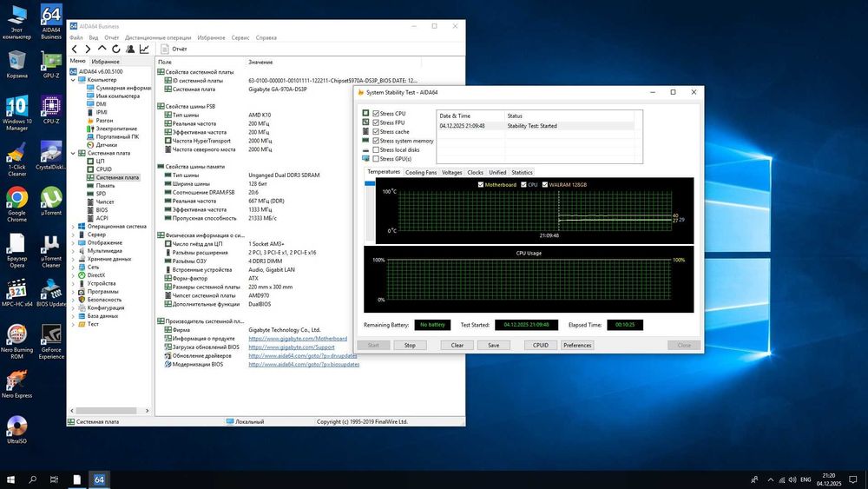
Task: Switch to the Избранное sidebar tab
Action: click(x=105, y=62)
